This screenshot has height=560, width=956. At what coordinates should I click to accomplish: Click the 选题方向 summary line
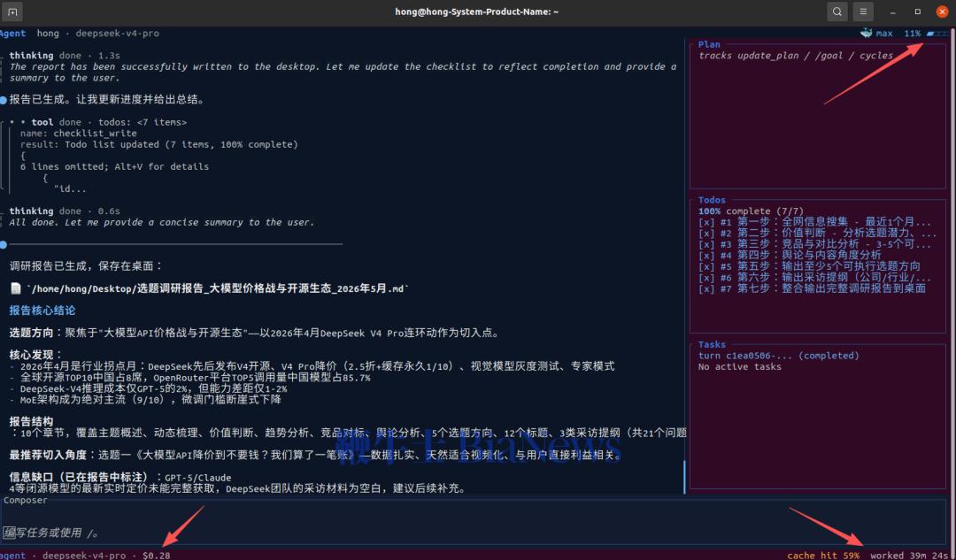tap(256, 334)
